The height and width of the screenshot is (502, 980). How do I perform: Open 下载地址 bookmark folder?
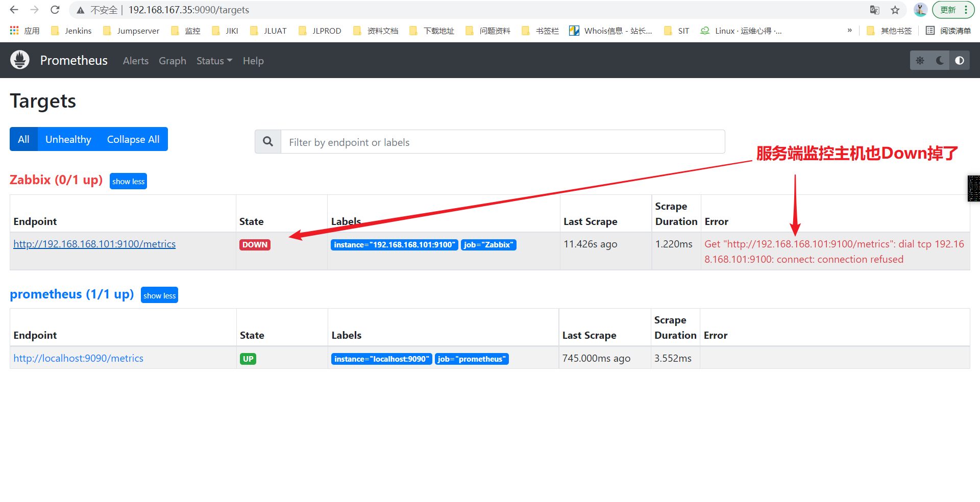(x=432, y=31)
